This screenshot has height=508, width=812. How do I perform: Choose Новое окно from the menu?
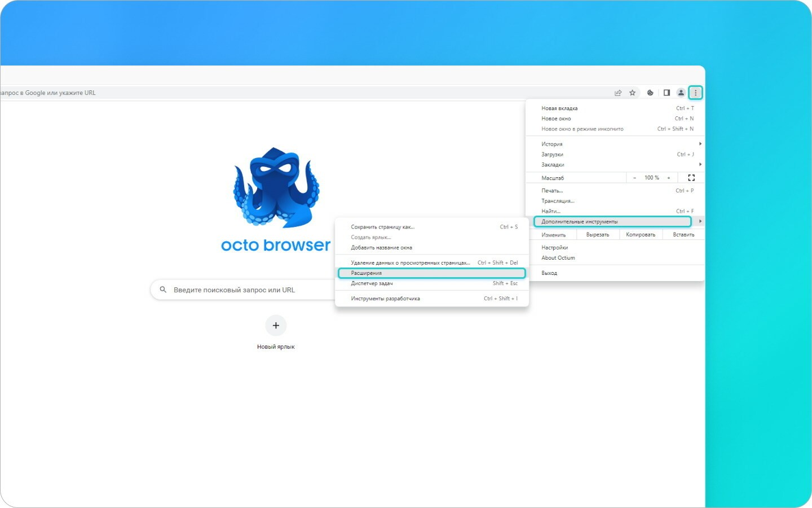coord(615,119)
